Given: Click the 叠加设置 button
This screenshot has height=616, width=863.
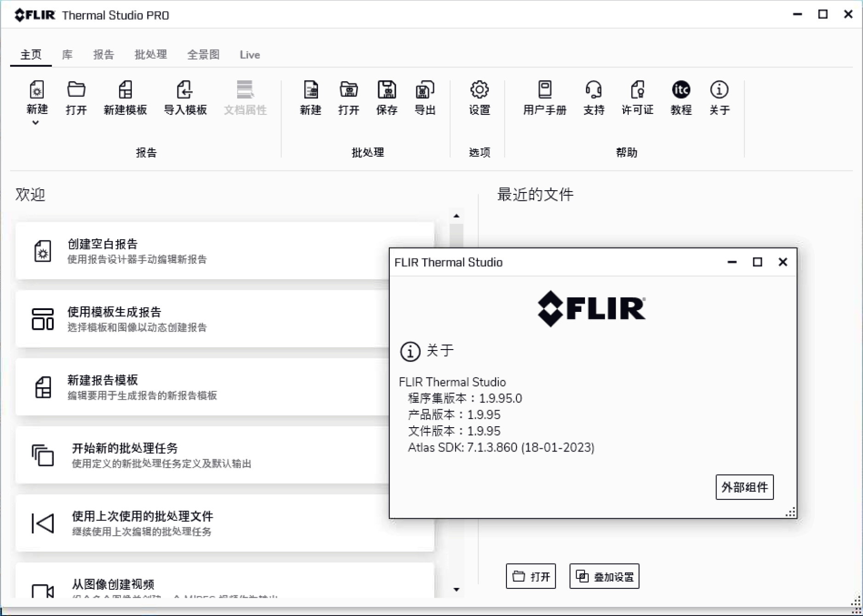Looking at the screenshot, I should (x=604, y=576).
